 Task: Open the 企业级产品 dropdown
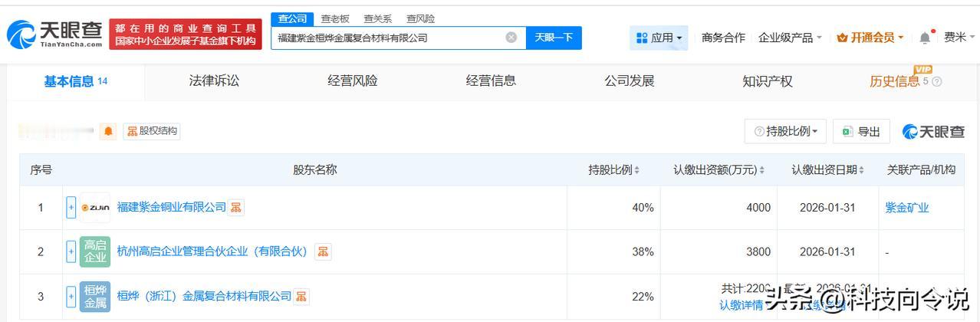pyautogui.click(x=790, y=38)
